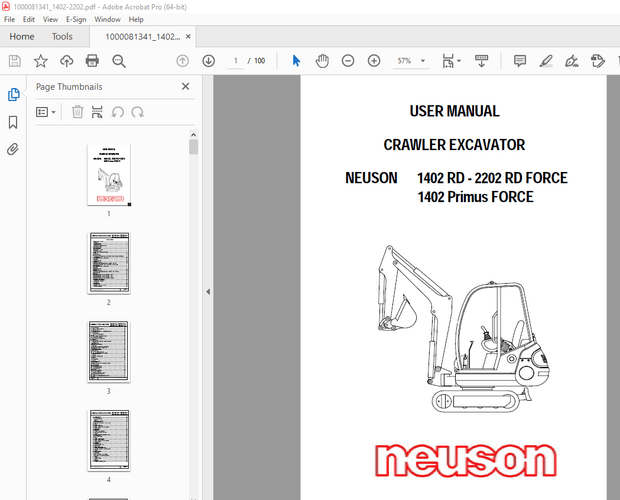Go to next page arrow

pyautogui.click(x=208, y=61)
